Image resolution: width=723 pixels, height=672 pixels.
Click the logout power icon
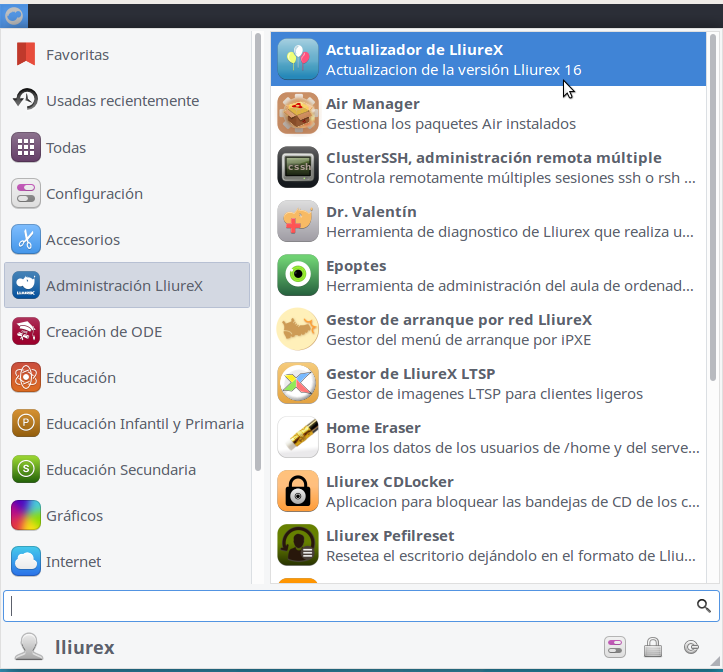point(691,646)
